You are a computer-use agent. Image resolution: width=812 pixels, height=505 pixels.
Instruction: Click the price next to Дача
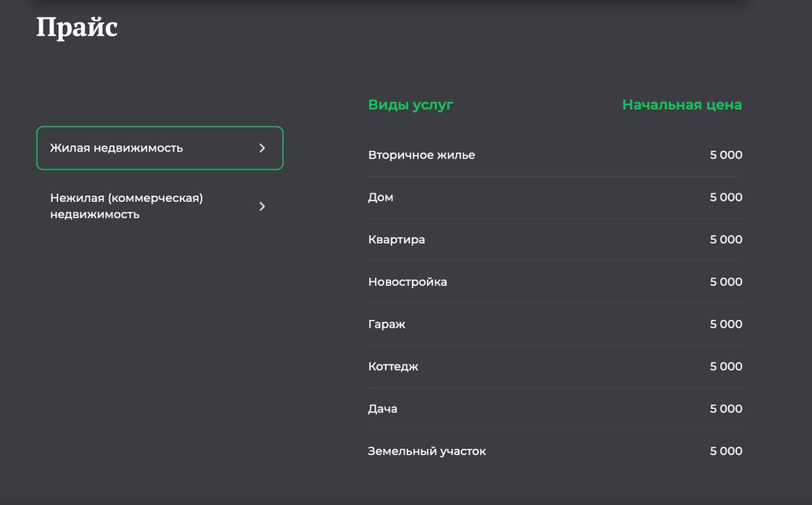coord(725,409)
